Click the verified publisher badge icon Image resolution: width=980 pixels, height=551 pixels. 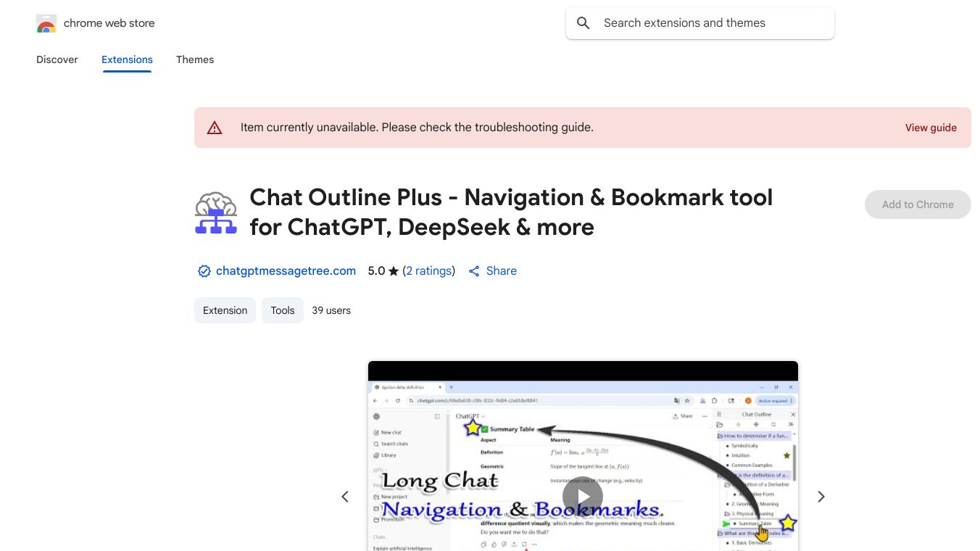(204, 270)
